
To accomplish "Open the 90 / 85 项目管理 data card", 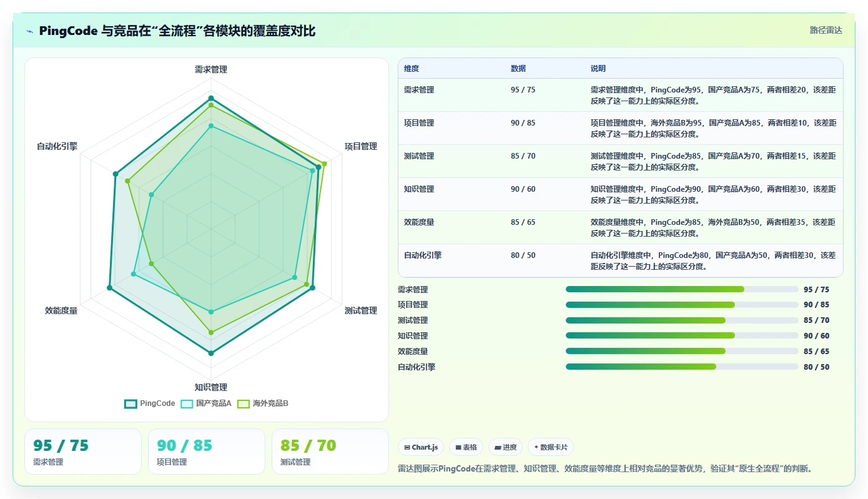I will (x=207, y=452).
